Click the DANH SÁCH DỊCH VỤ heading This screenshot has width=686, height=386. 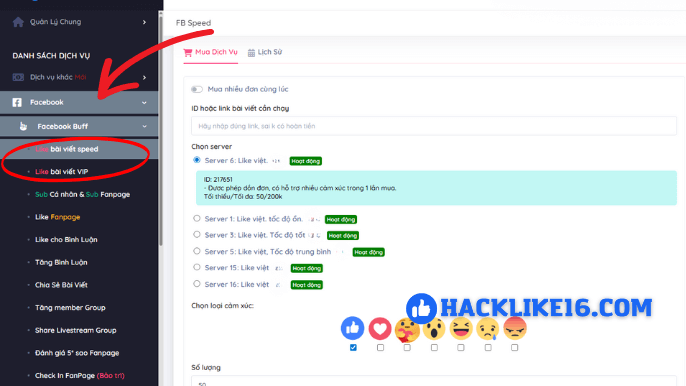click(x=51, y=56)
